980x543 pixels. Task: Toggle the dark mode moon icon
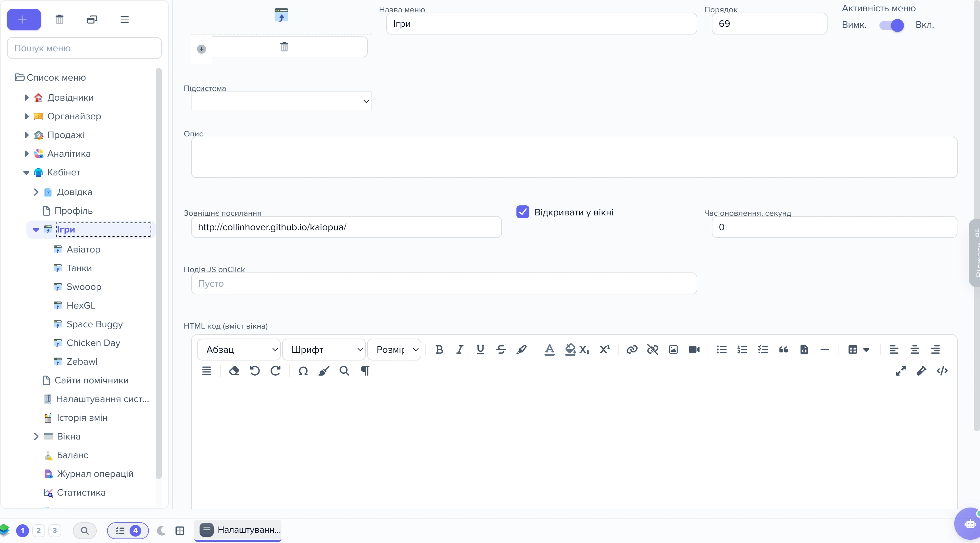point(161,530)
